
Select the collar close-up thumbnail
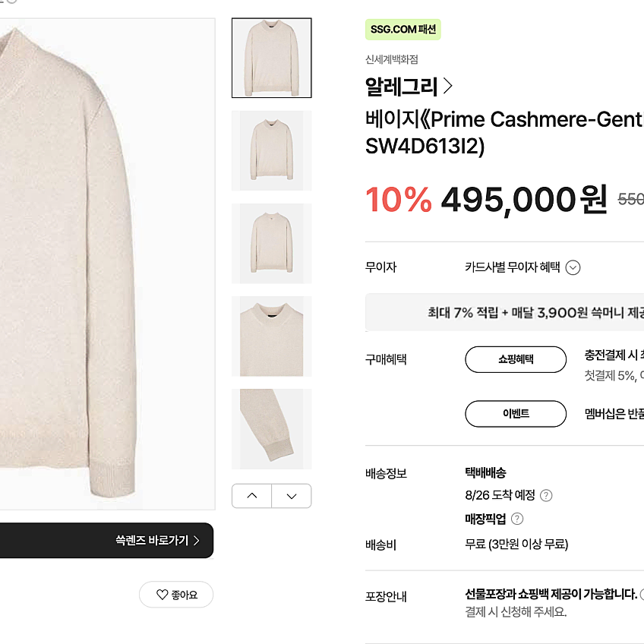[271, 336]
